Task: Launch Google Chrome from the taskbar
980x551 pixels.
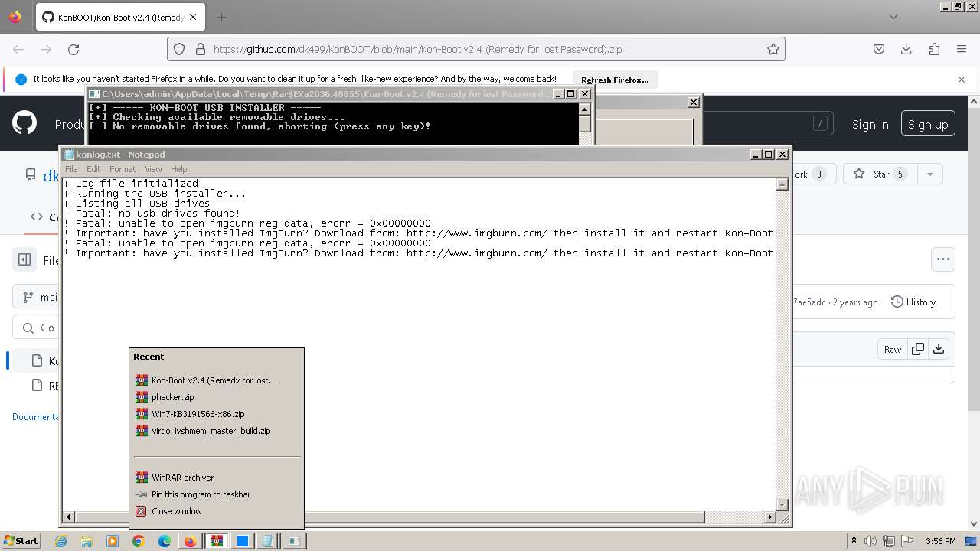Action: 139,541
